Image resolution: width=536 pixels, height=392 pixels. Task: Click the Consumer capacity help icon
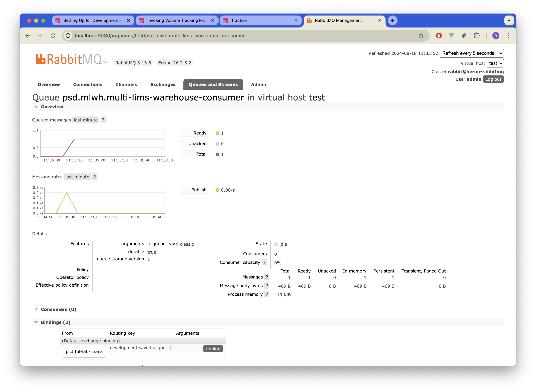(264, 262)
